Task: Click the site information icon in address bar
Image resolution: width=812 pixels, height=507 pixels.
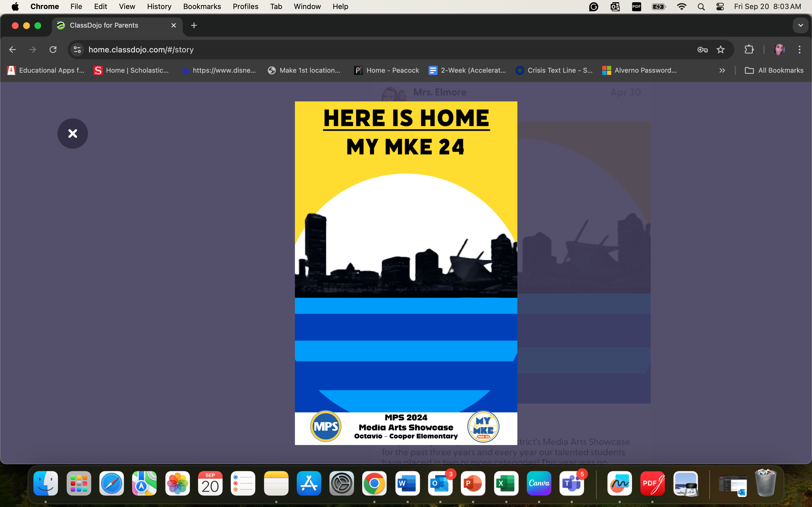Action: (x=77, y=50)
